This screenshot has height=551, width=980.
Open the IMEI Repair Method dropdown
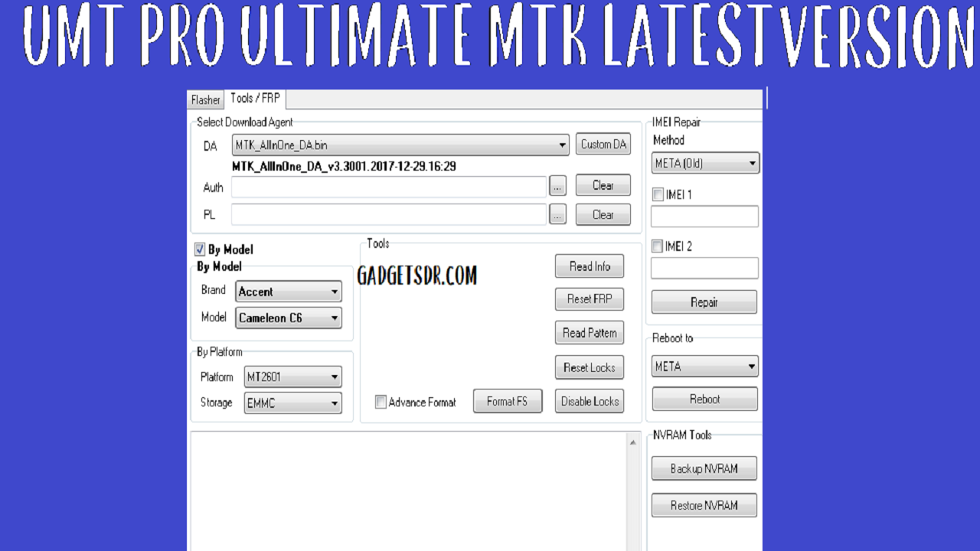pyautogui.click(x=752, y=162)
